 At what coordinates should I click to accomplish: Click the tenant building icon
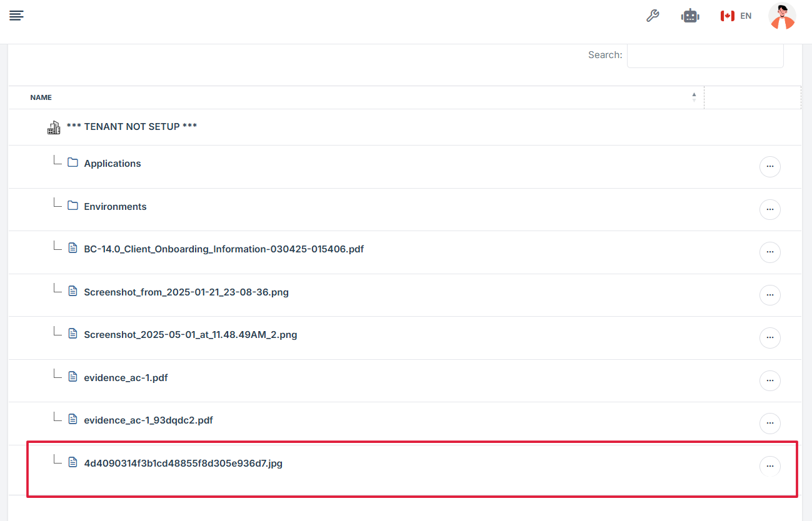coord(54,127)
